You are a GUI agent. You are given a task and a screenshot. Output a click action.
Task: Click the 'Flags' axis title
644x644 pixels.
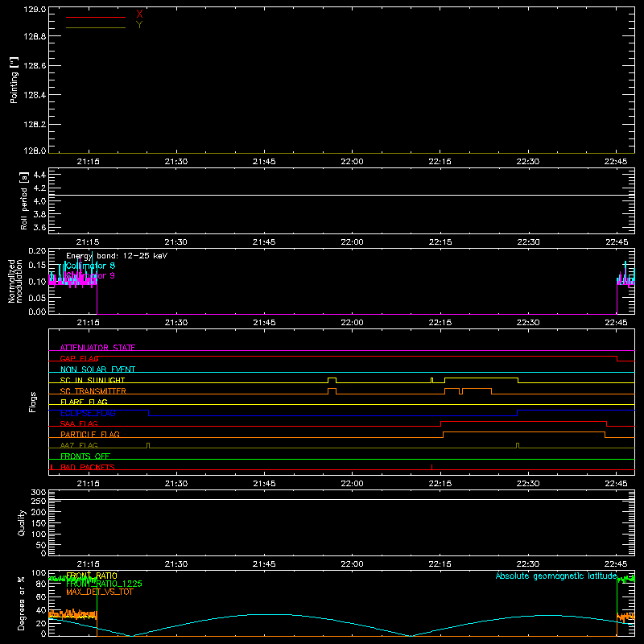click(32, 402)
